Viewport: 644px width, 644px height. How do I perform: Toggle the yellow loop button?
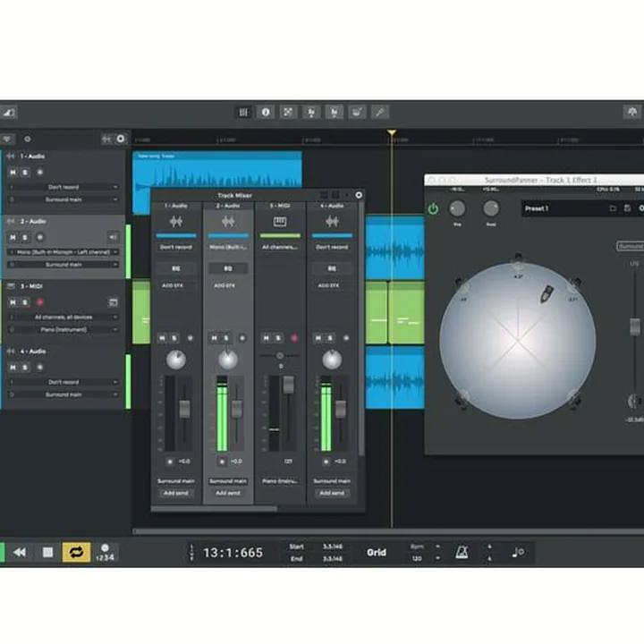pyautogui.click(x=76, y=553)
